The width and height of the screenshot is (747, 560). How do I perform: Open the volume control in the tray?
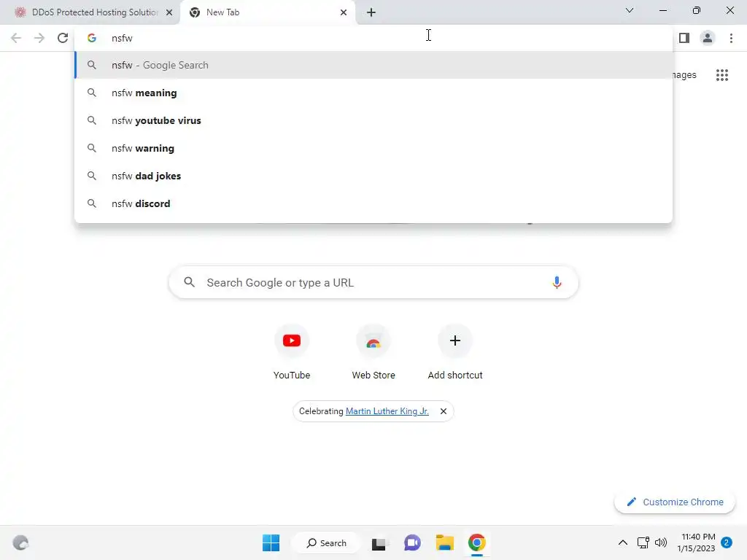coord(661,542)
